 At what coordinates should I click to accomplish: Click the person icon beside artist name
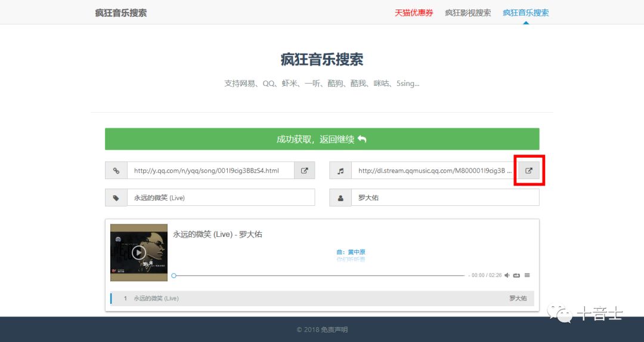pyautogui.click(x=340, y=198)
